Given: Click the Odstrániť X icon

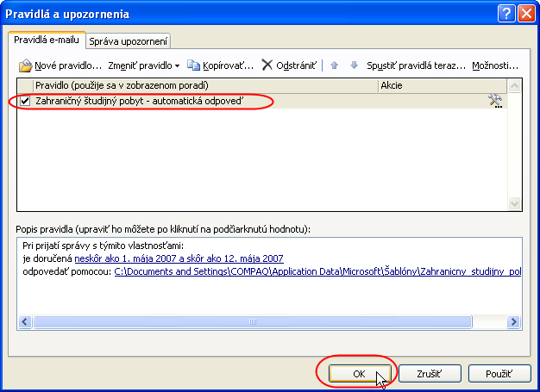Looking at the screenshot, I should click(x=267, y=65).
